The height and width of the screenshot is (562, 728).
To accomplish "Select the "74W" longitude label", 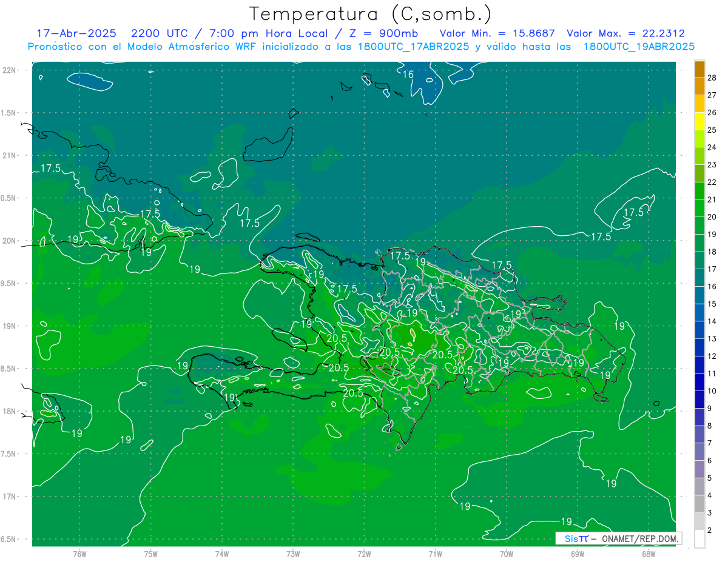I will click(222, 554).
